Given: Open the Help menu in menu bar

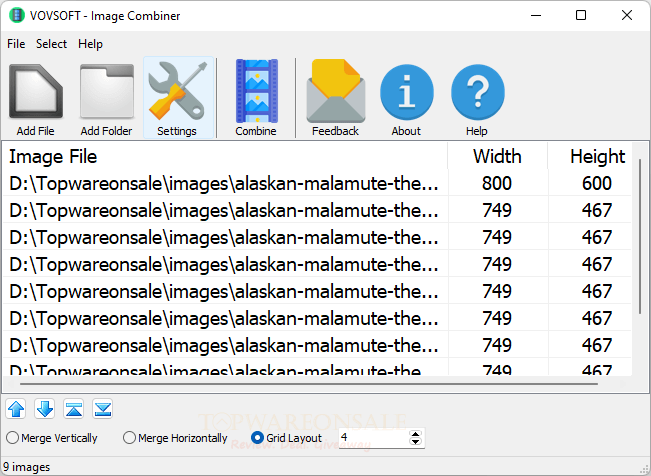Looking at the screenshot, I should [x=91, y=44].
